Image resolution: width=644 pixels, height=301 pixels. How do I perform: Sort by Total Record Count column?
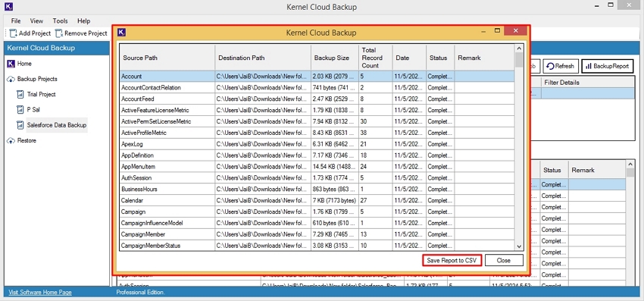coord(375,58)
